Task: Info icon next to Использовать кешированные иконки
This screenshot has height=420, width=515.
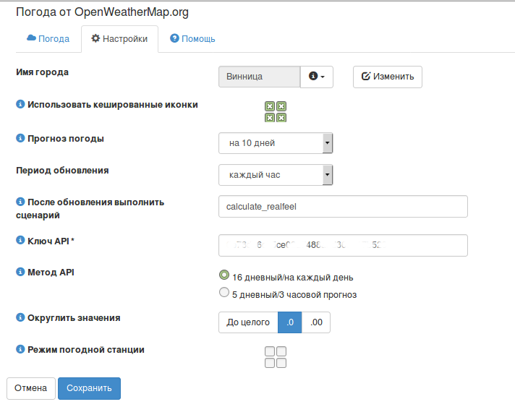Action: tap(20, 104)
